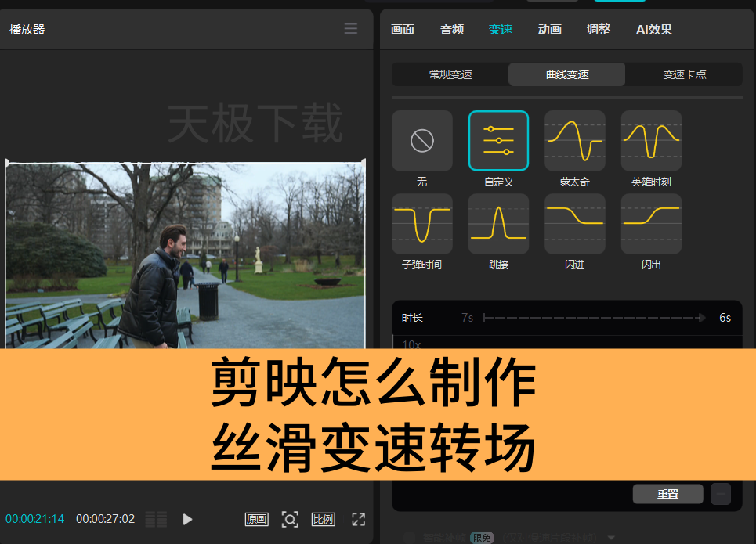Open the 调整 tab
The height and width of the screenshot is (544, 756).
pyautogui.click(x=599, y=30)
